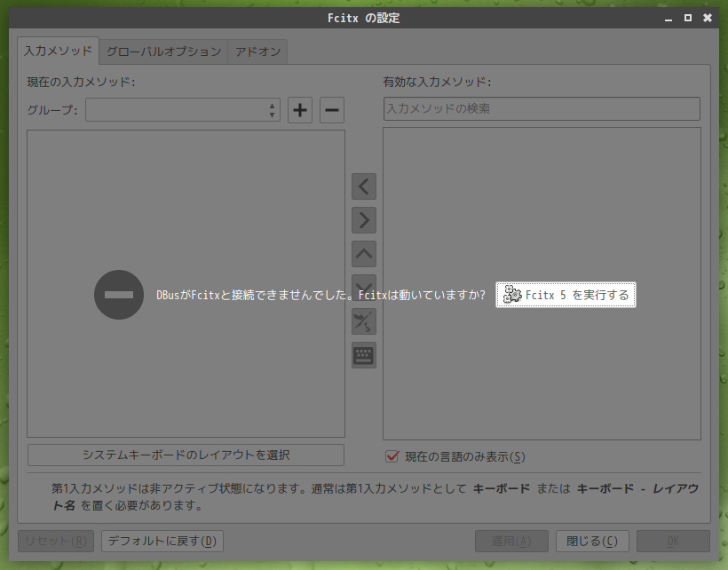Image resolution: width=728 pixels, height=570 pixels.
Task: Click the left arrow add input method icon
Action: [x=364, y=186]
